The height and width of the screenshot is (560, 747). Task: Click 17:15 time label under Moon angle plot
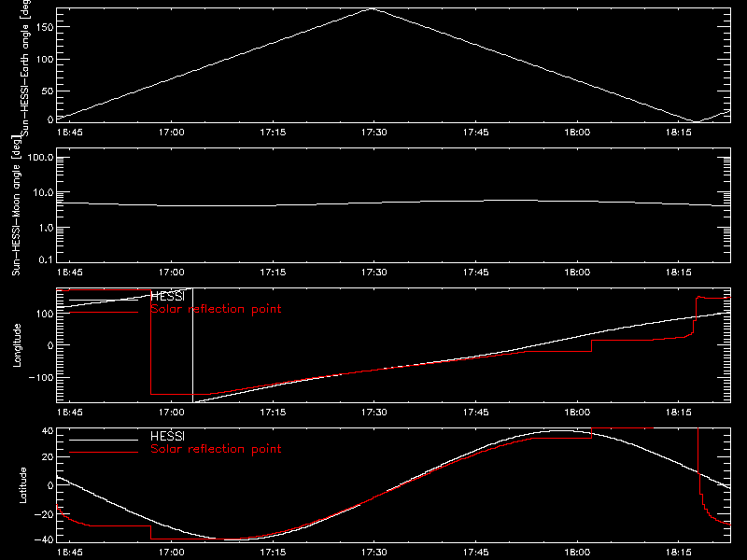point(273,273)
